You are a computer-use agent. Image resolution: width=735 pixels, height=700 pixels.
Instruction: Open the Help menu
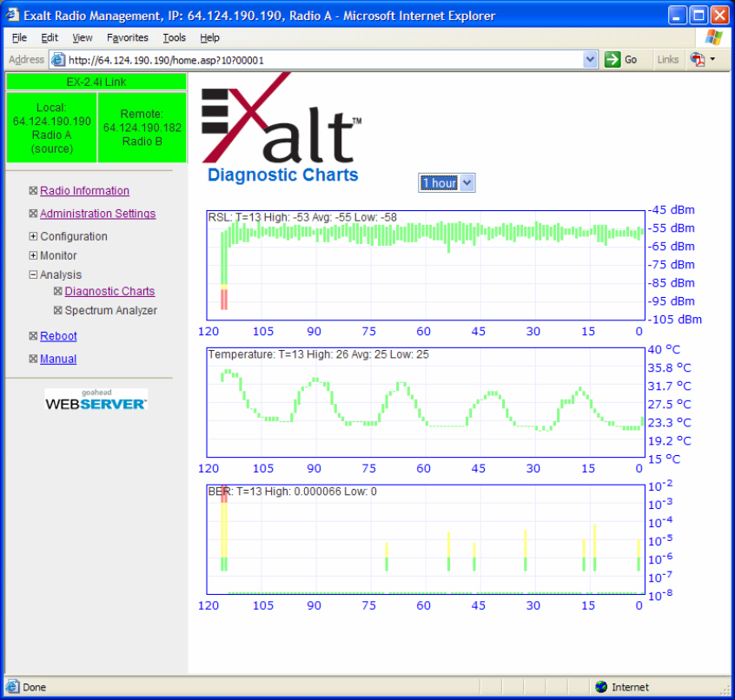(x=209, y=37)
